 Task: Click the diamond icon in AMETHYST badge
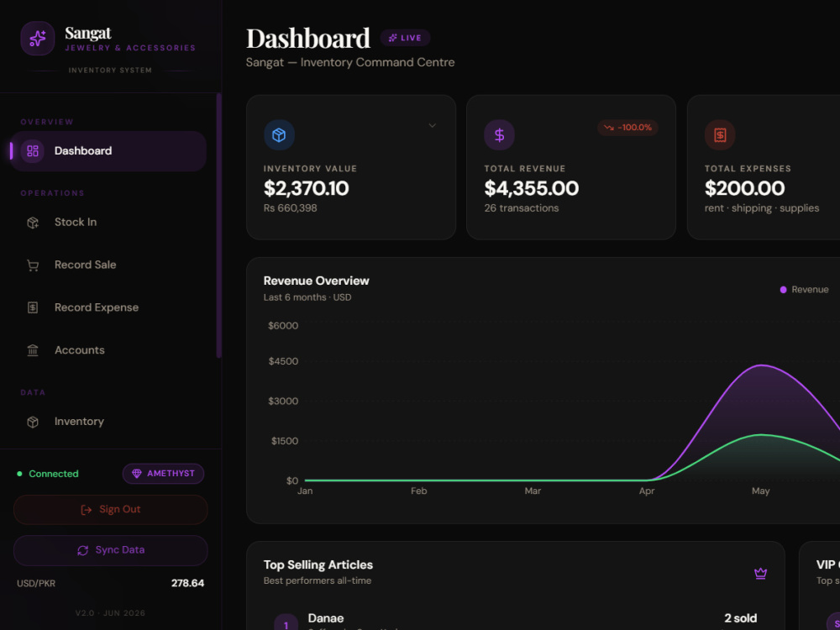tap(137, 474)
